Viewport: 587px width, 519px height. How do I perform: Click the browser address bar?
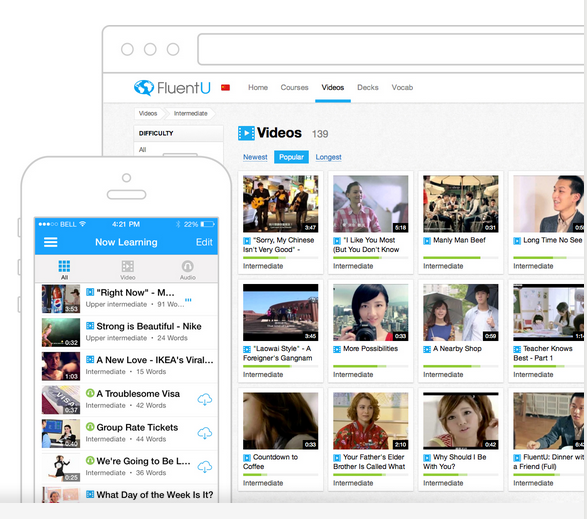coord(391,49)
